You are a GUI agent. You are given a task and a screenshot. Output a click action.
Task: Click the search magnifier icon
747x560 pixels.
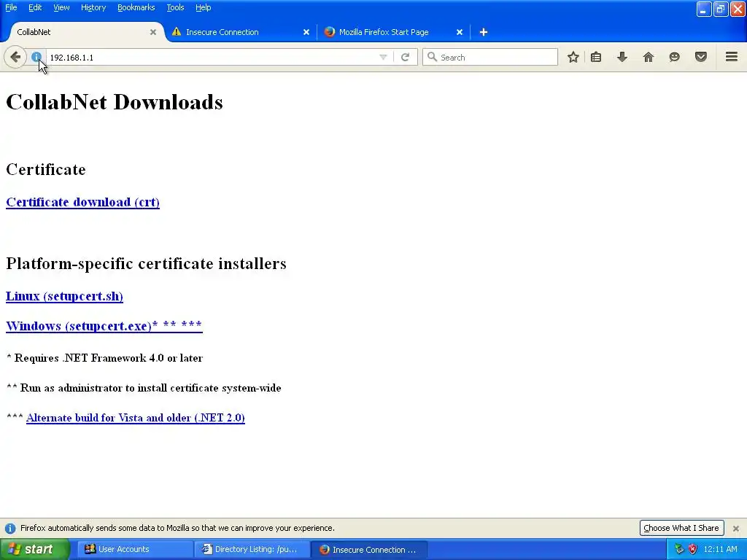point(432,57)
